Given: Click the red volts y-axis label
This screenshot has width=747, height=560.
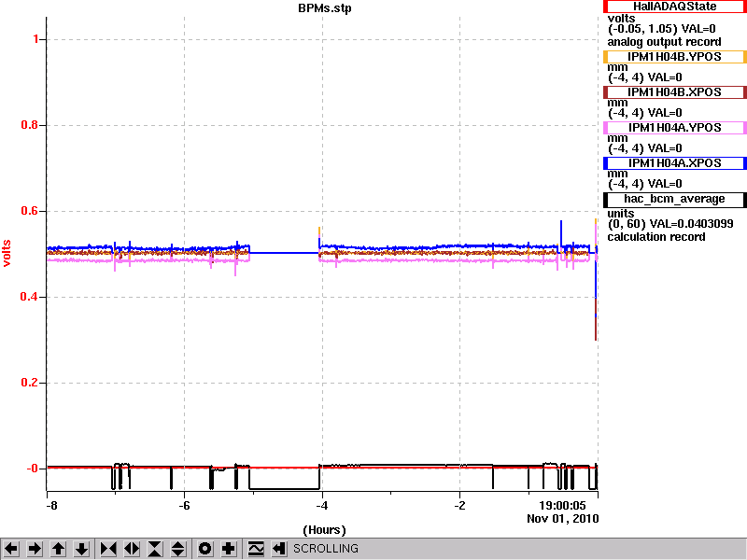Looking at the screenshot, I should tap(7, 253).
